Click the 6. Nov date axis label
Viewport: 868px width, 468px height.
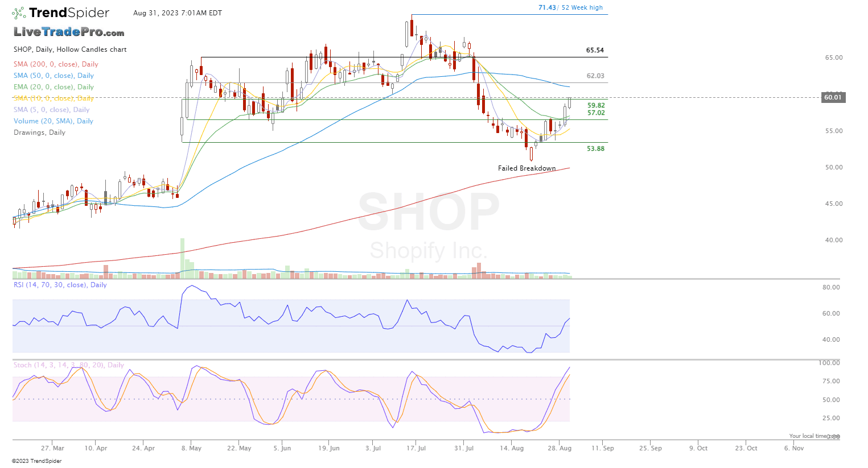click(x=793, y=448)
